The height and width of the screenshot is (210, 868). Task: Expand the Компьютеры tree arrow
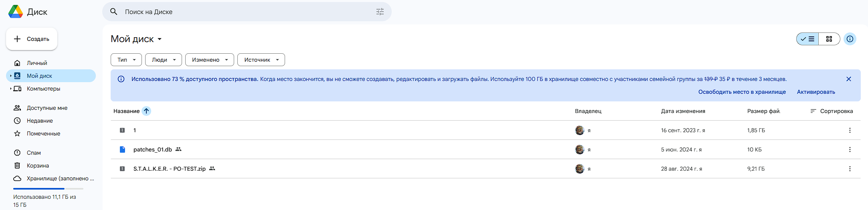click(x=10, y=89)
